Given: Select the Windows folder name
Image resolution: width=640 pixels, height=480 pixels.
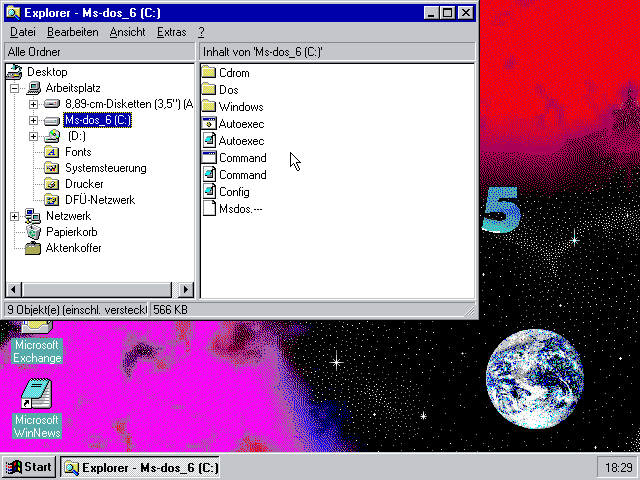Looking at the screenshot, I should point(241,107).
